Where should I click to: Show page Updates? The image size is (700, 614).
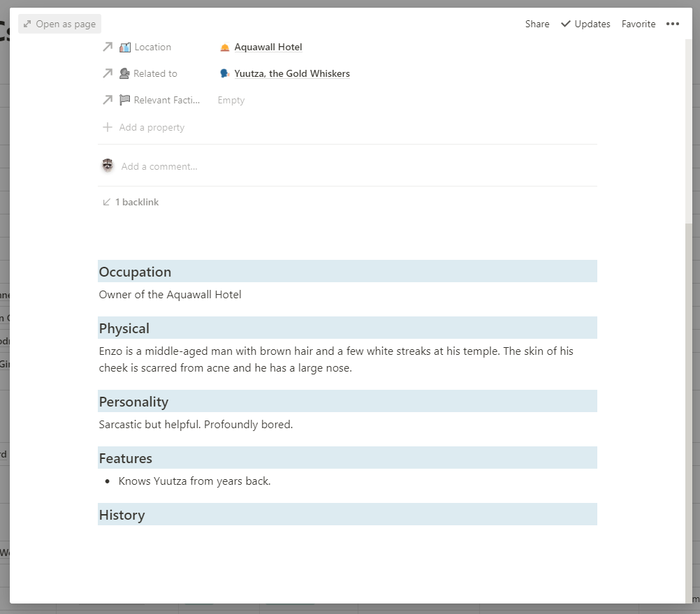coord(585,24)
